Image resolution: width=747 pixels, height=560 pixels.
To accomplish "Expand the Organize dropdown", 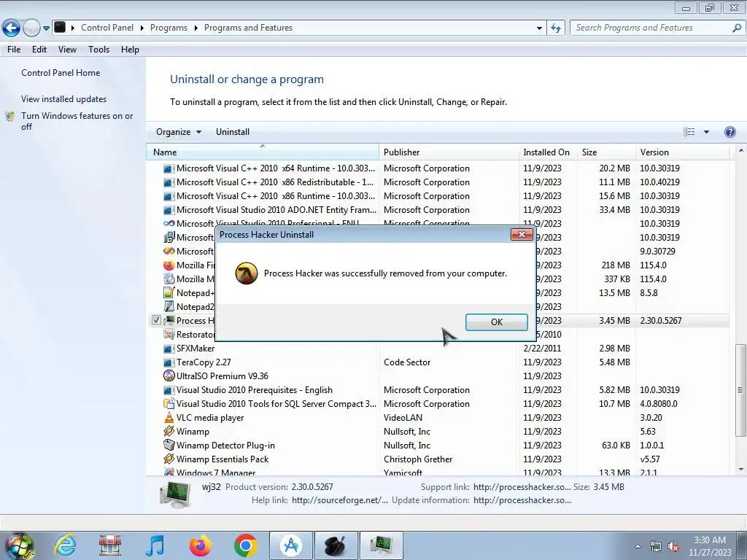I will click(x=179, y=132).
